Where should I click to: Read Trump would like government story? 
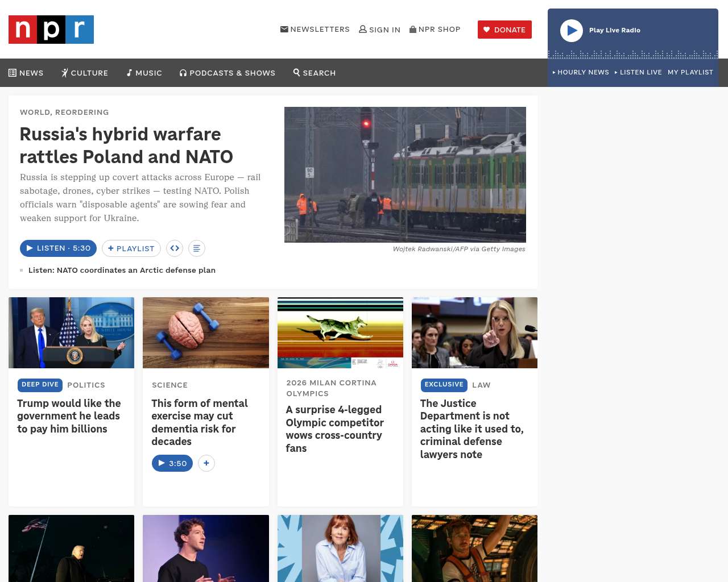pyautogui.click(x=69, y=416)
